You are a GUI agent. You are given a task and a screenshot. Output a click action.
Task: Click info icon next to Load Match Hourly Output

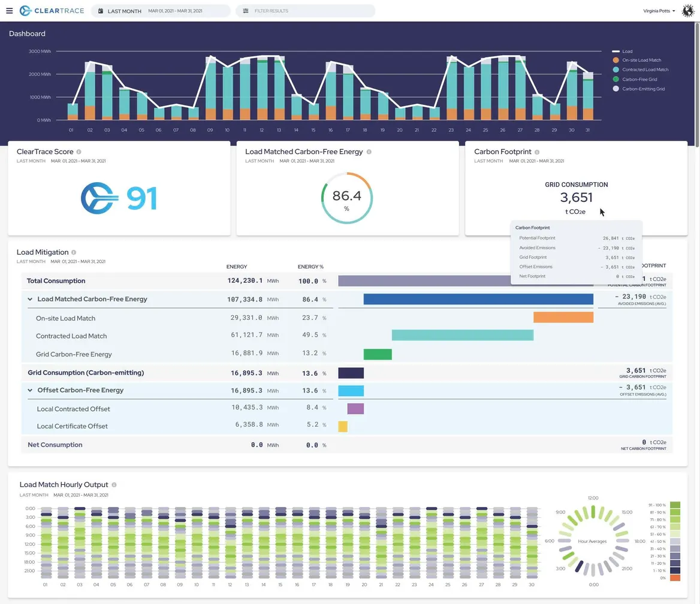click(114, 485)
